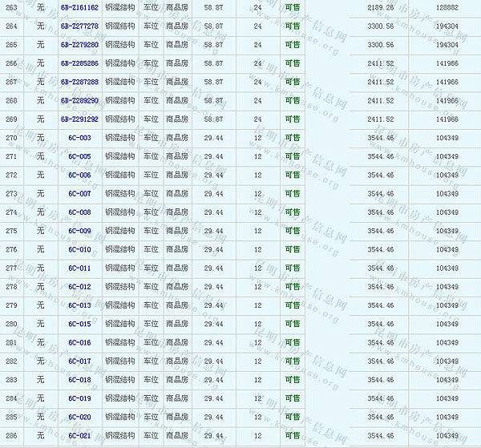The width and height of the screenshot is (481, 448).
Task: Open the 6C-018 unit link
Action: 79,380
